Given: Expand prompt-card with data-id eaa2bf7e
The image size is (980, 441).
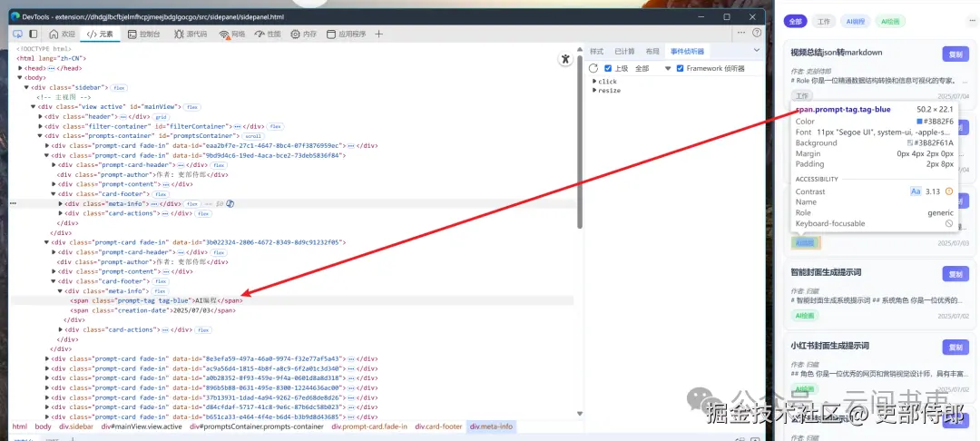Looking at the screenshot, I should coord(47,145).
